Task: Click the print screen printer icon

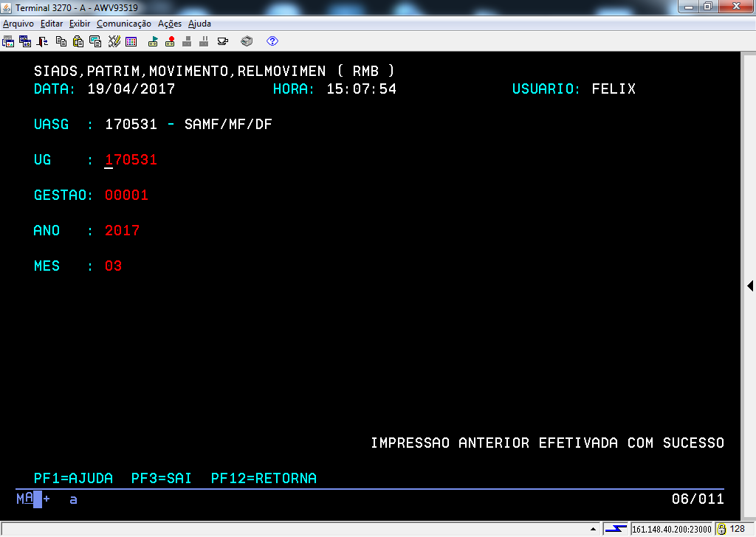Action: click(x=247, y=41)
